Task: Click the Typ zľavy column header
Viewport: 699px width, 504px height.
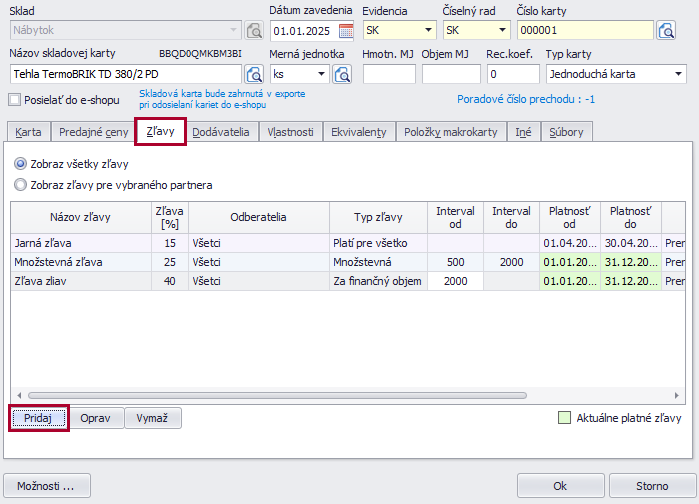Action: coord(378,217)
